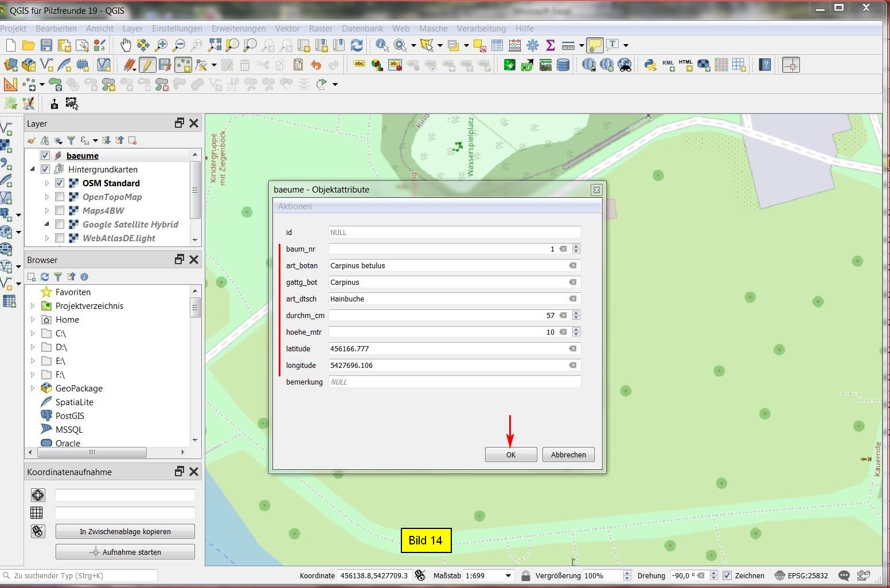This screenshot has height=588, width=890.
Task: Toggle the Zeichnen render checkbox
Action: pyautogui.click(x=727, y=575)
